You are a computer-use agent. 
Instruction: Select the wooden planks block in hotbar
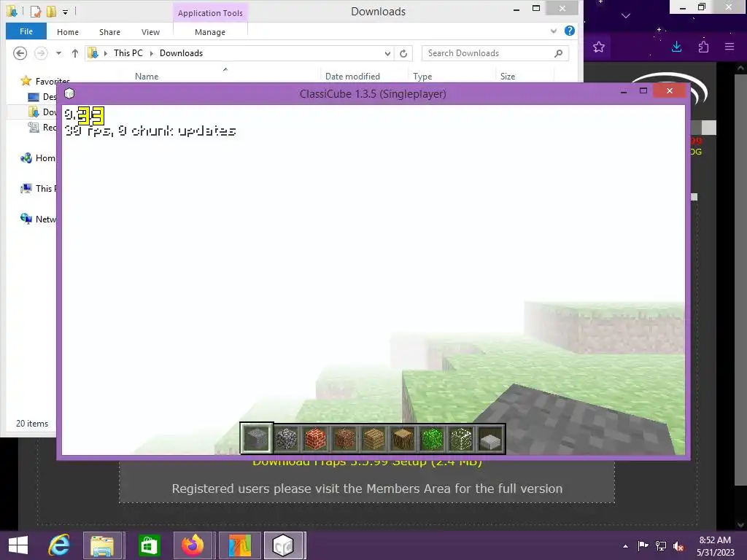[373, 438]
